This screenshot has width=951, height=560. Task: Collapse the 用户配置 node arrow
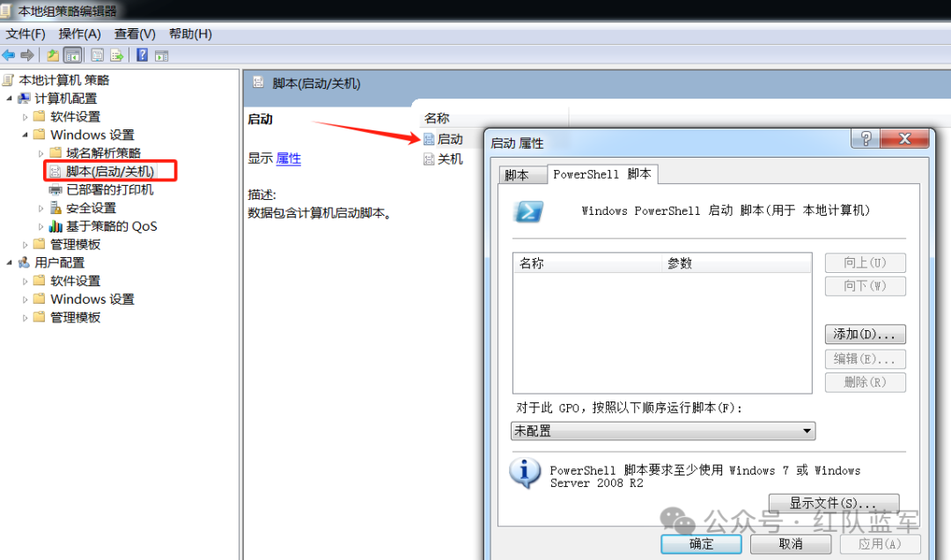point(9,262)
